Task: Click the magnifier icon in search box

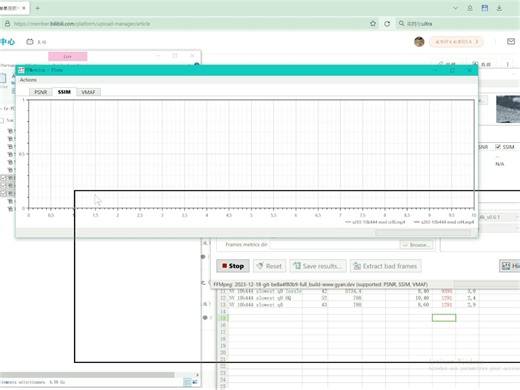Action: pos(401,24)
